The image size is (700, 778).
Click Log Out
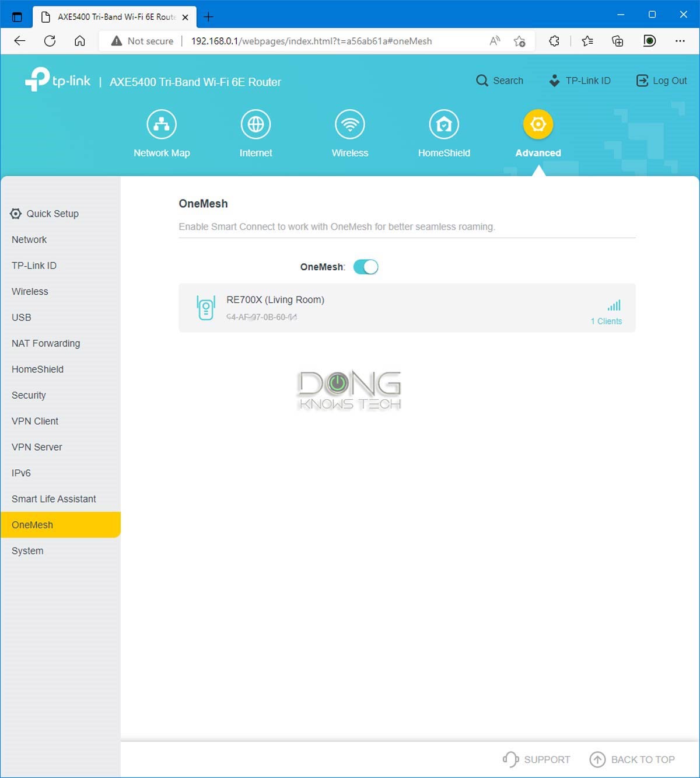[661, 81]
